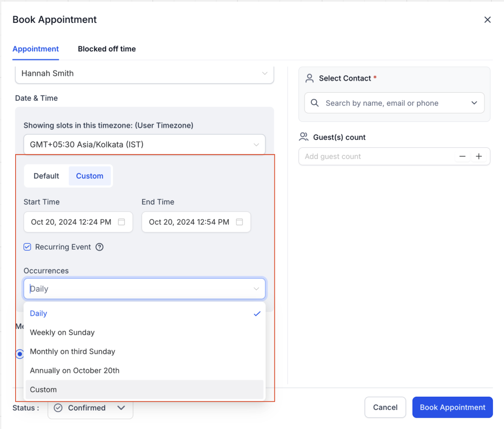Increase guest count with plus button
Viewport: 504px width, 429px height.
(479, 156)
